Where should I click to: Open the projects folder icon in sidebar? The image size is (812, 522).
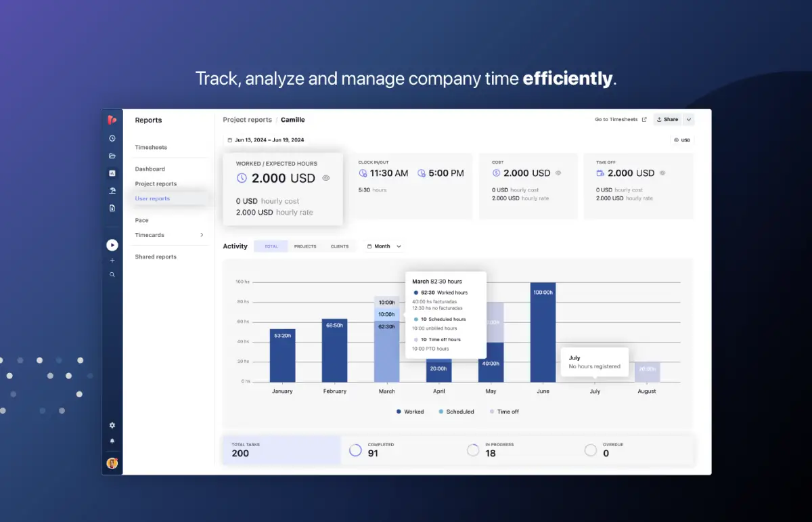112,156
